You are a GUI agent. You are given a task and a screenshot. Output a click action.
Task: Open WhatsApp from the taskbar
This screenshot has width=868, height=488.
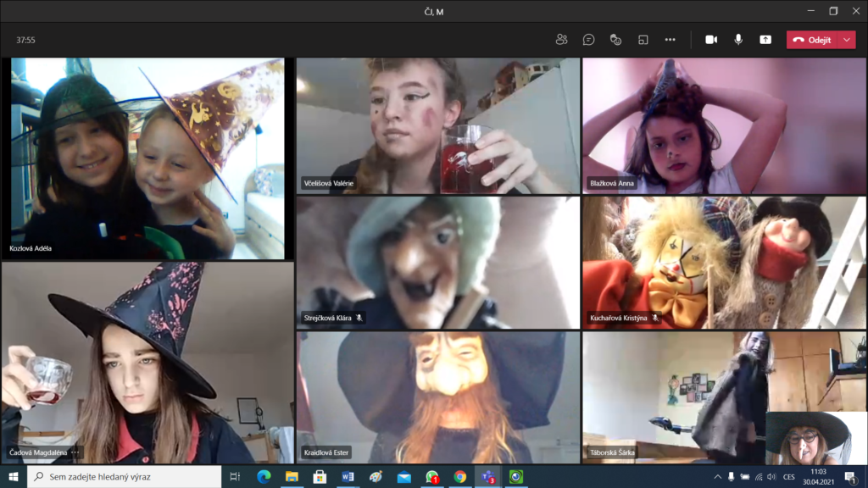point(432,476)
